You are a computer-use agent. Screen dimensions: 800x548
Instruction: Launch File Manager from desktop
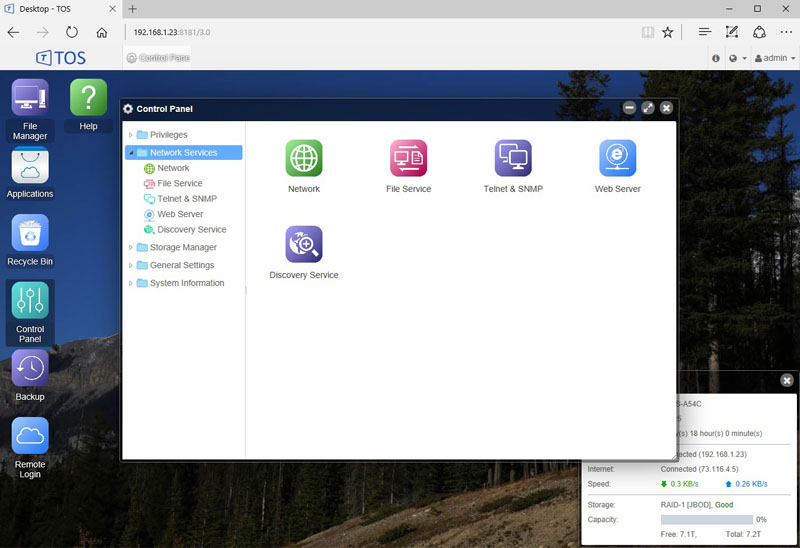(30, 98)
